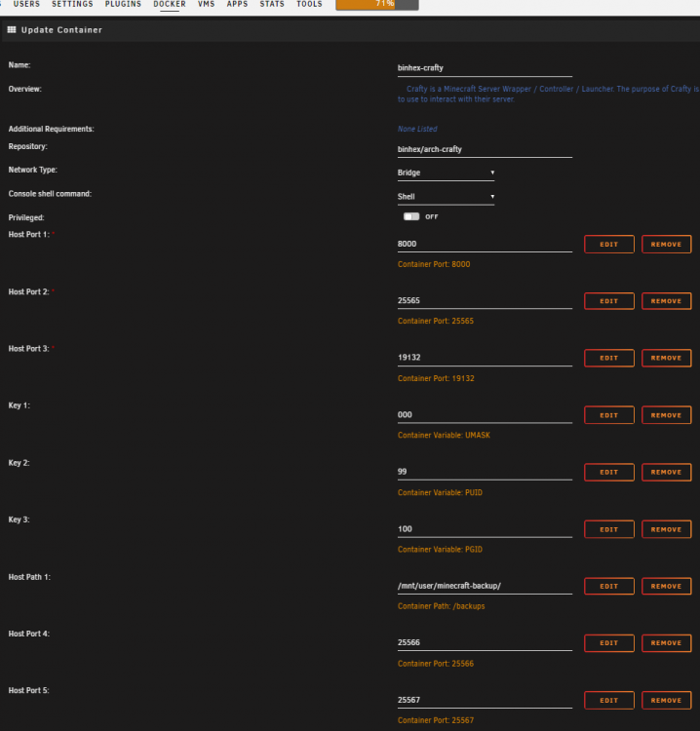Click the Host Port 3 field 19132
Screen dimensions: 700x731
[x=485, y=358]
